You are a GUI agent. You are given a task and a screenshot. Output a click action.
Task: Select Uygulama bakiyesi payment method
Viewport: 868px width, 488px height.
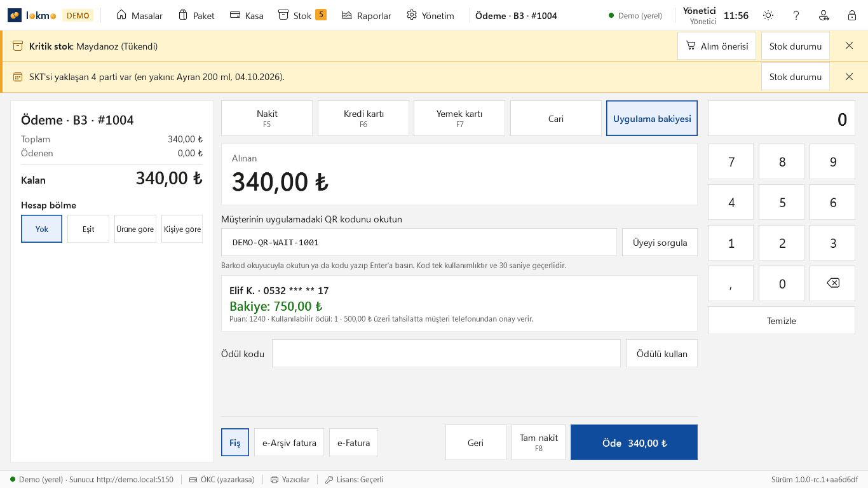[652, 118]
